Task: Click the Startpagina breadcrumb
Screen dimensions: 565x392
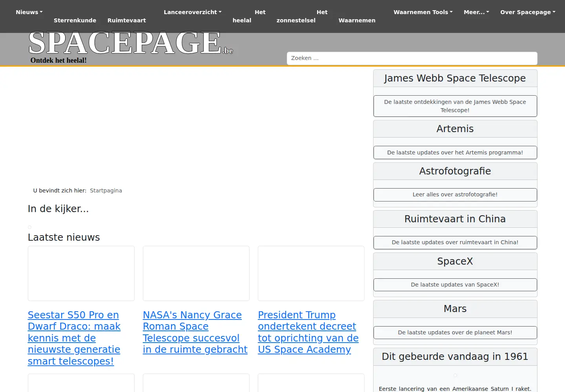Action: [106, 191]
